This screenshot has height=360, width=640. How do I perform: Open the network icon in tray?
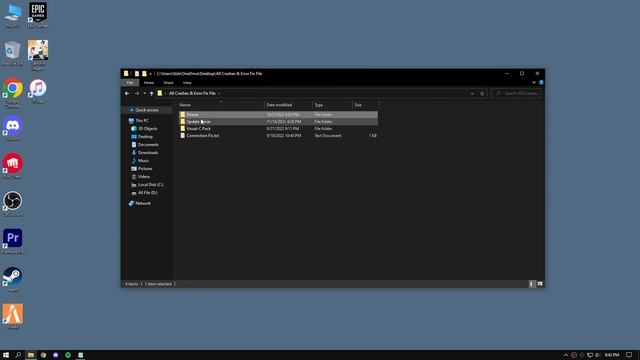(x=590, y=355)
